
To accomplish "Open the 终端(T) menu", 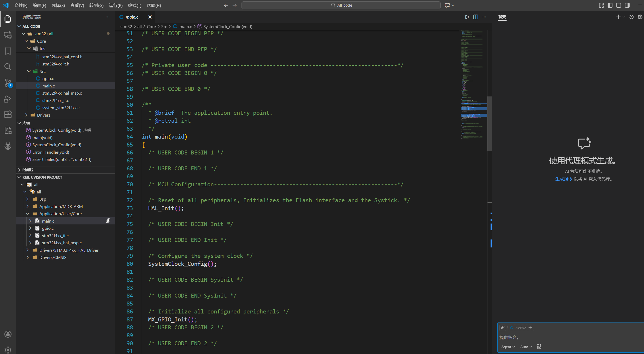I will tap(135, 5).
